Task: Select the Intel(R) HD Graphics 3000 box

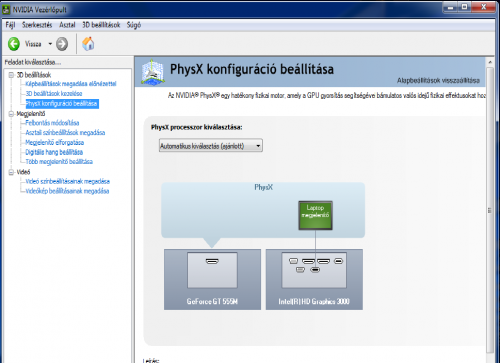Action: (314, 279)
